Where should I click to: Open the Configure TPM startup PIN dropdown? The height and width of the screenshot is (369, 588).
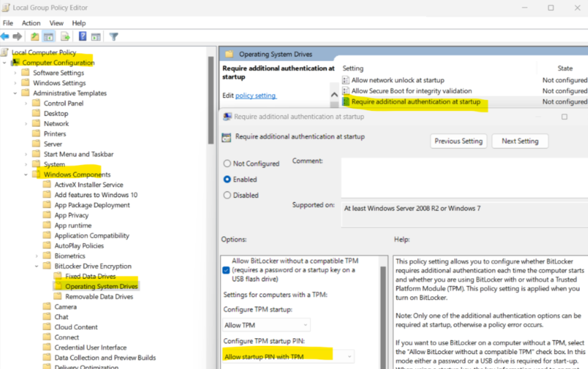coord(289,356)
